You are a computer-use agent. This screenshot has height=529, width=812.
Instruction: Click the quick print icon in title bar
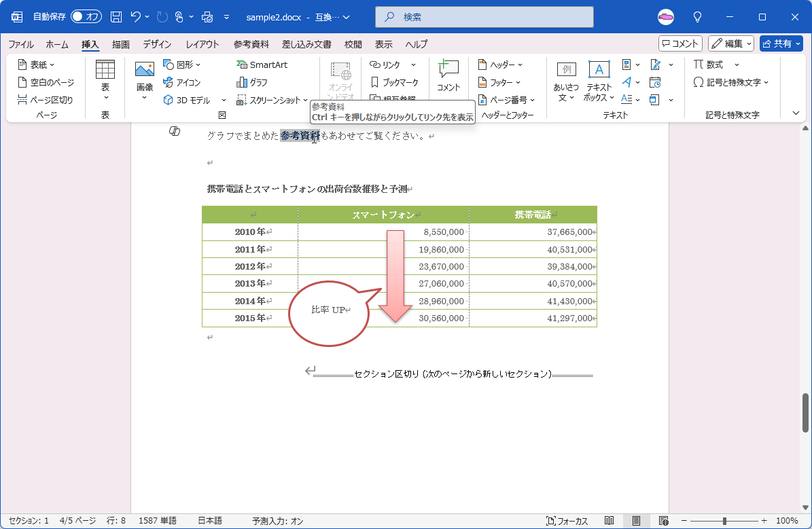pos(207,17)
